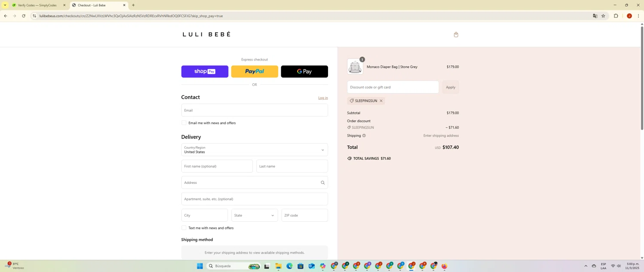The width and height of the screenshot is (644, 272).
Task: Open the Monaco Diaper Bag product thumbnail
Action: [x=355, y=67]
